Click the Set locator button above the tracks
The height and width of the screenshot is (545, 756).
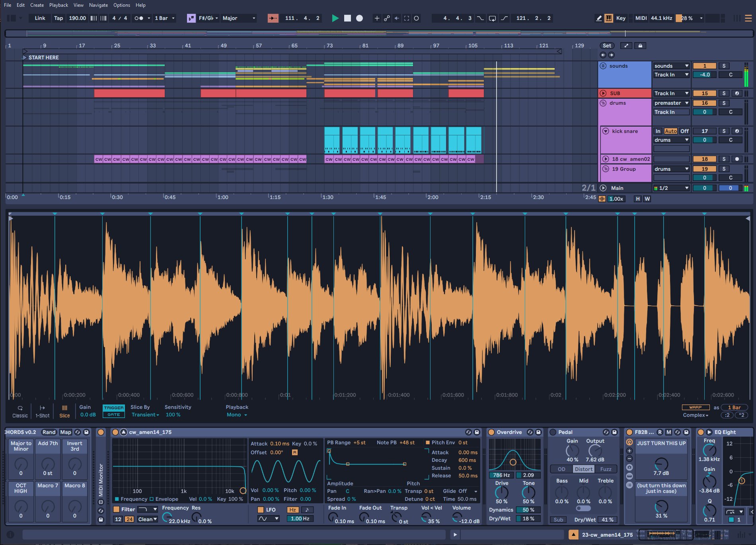[x=606, y=45]
